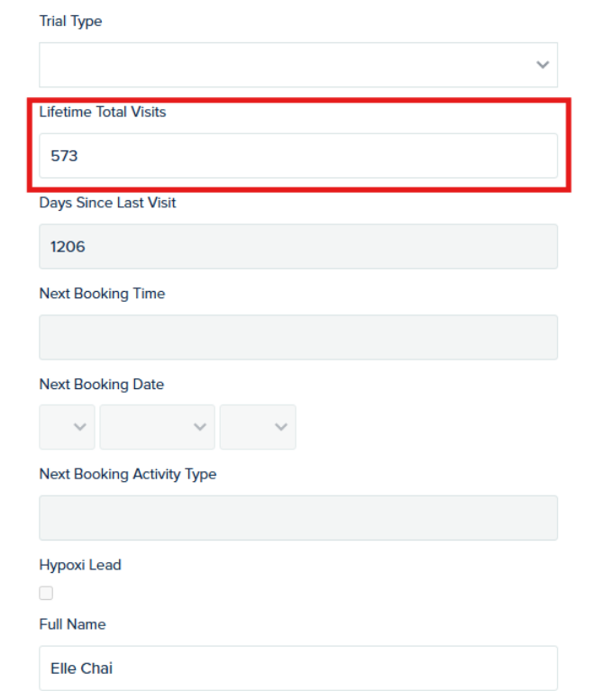This screenshot has width=592, height=700.
Task: Click the Next Booking Time label
Action: [x=102, y=294]
